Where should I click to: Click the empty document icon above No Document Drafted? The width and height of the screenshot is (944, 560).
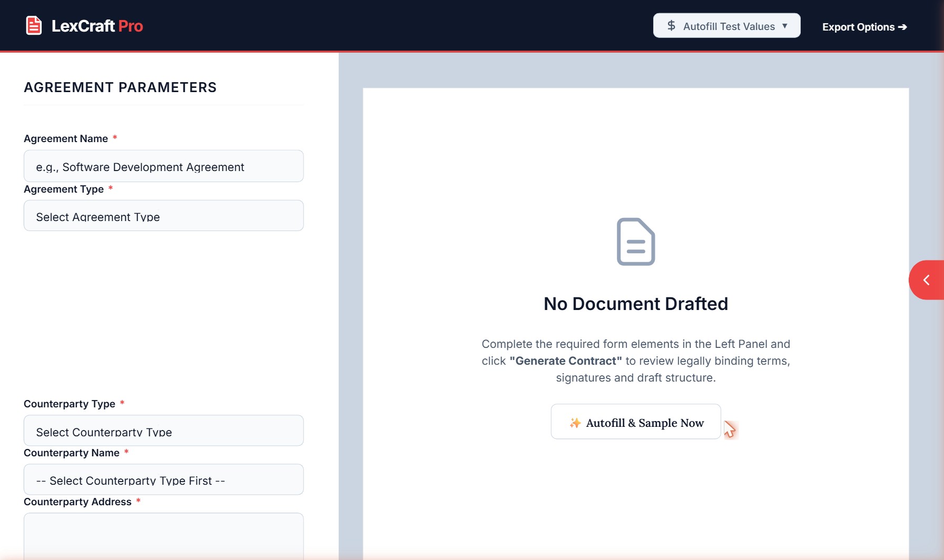(x=636, y=242)
